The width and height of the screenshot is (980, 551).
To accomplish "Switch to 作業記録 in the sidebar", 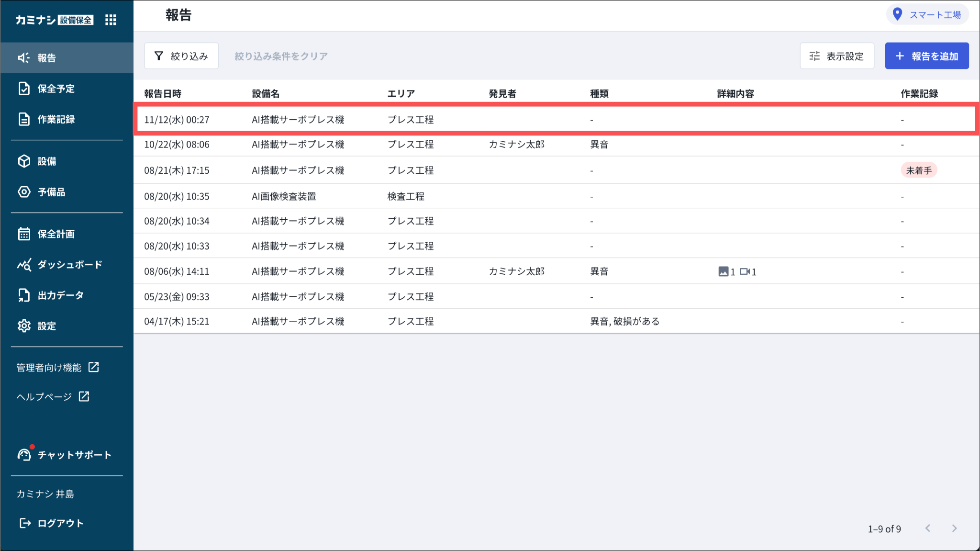I will pyautogui.click(x=56, y=119).
